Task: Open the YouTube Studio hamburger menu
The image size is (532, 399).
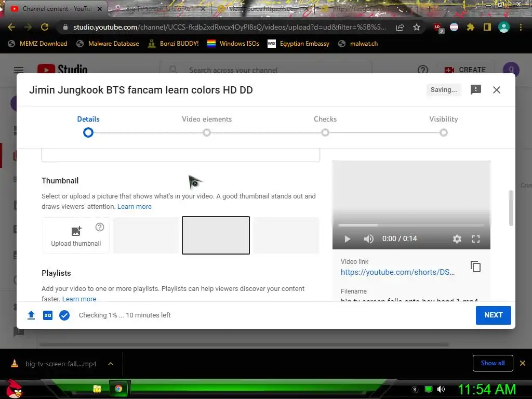Action: (19, 70)
